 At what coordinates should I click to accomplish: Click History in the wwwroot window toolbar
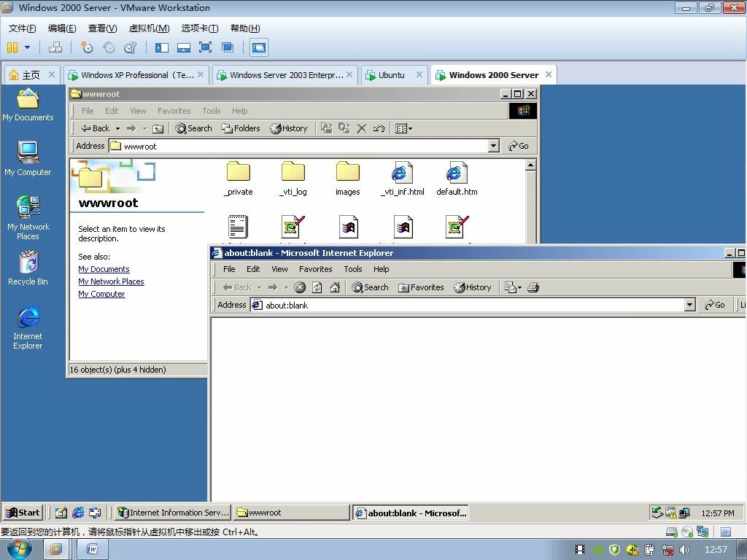[x=289, y=128]
